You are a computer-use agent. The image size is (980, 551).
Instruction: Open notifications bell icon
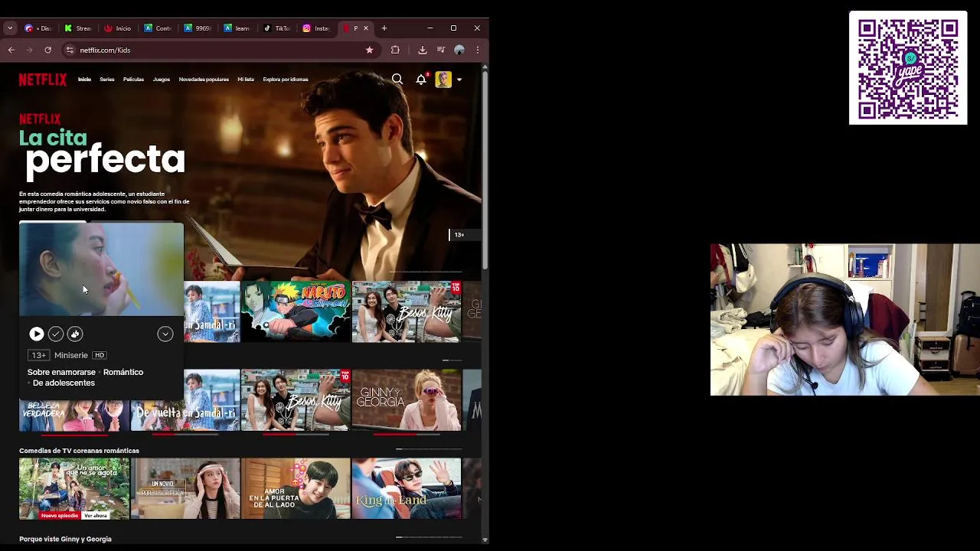[x=421, y=79]
